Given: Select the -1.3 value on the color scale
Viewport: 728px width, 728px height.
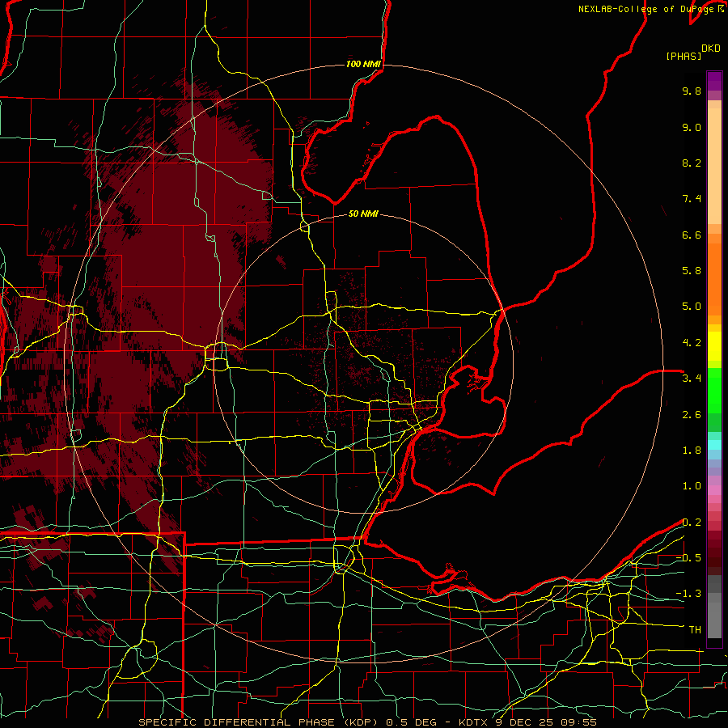Looking at the screenshot, I should pyautogui.click(x=688, y=594).
